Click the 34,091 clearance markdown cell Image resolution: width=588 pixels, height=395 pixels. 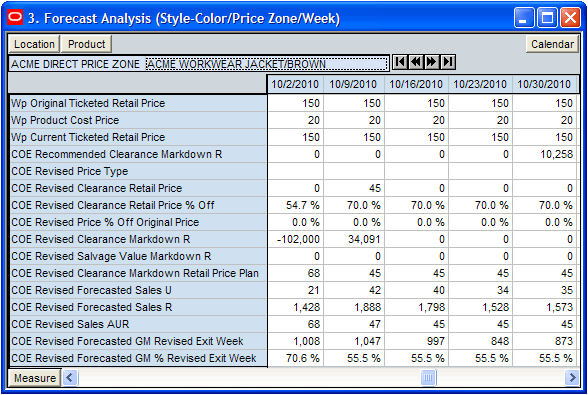point(353,239)
